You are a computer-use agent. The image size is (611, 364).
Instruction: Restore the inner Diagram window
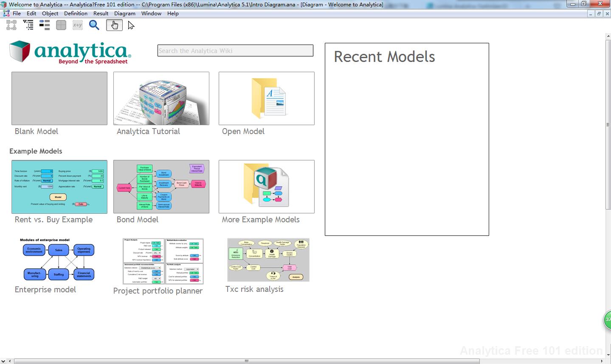599,14
